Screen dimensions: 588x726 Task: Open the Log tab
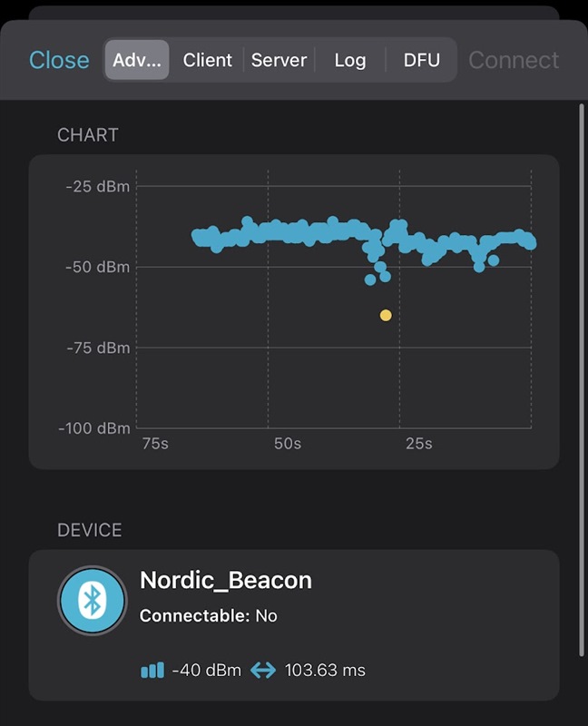(x=350, y=60)
